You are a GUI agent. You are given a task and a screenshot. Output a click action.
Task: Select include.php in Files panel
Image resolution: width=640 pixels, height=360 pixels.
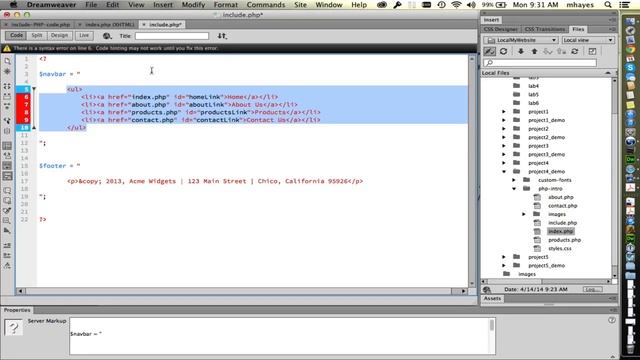click(x=562, y=223)
